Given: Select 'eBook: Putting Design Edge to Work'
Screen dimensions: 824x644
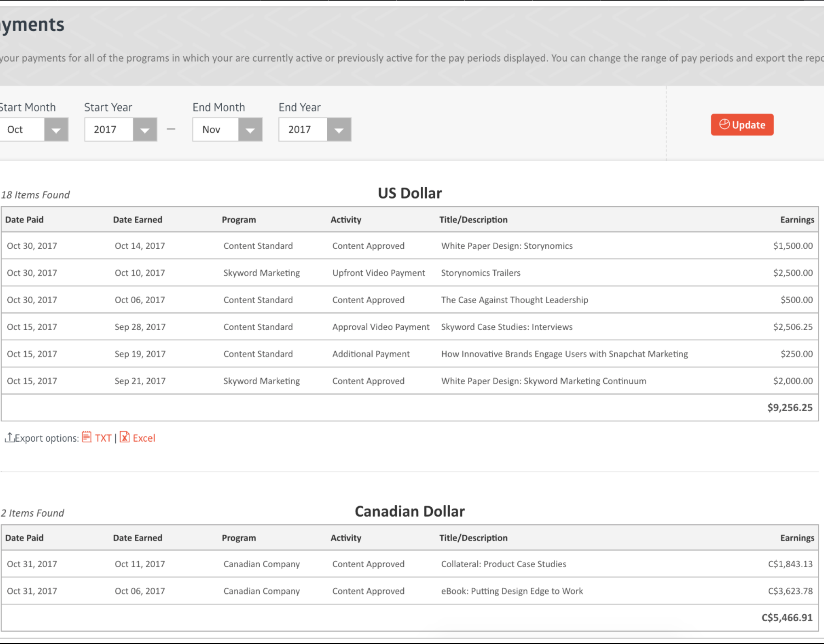Looking at the screenshot, I should point(512,591).
